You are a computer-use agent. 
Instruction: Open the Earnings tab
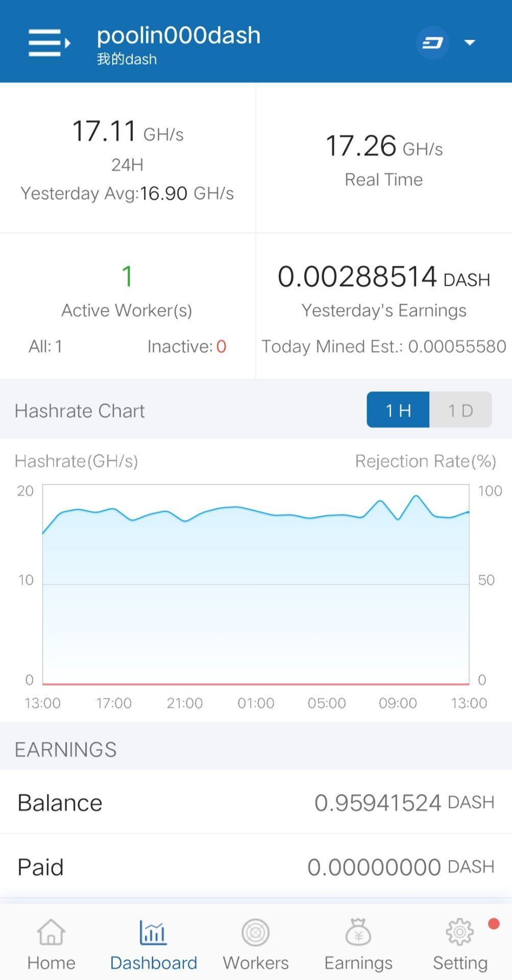358,944
